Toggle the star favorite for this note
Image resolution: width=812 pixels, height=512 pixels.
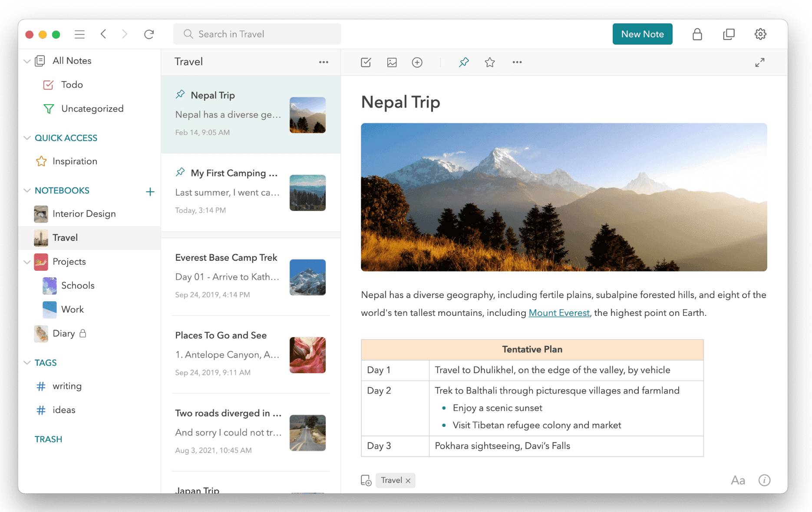click(x=490, y=62)
